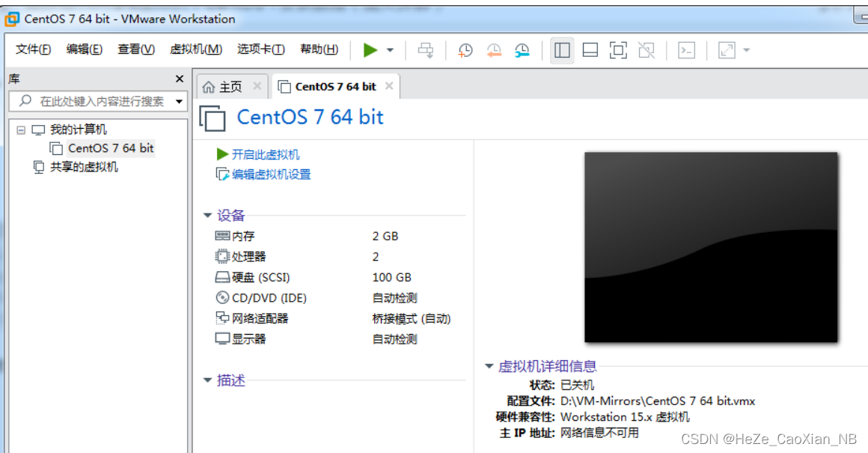Open the 帮助(H) menu
The height and width of the screenshot is (453, 868).
[319, 49]
